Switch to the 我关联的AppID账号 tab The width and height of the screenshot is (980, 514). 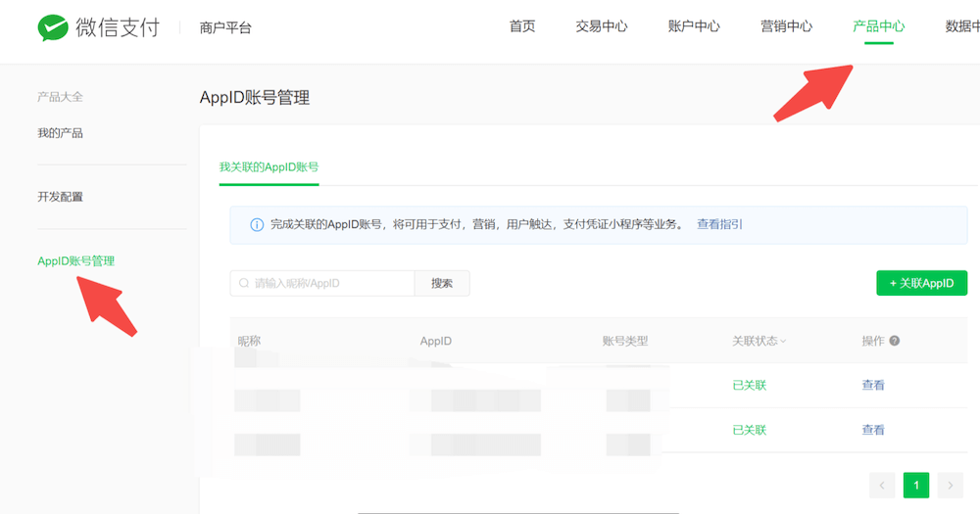pyautogui.click(x=269, y=167)
